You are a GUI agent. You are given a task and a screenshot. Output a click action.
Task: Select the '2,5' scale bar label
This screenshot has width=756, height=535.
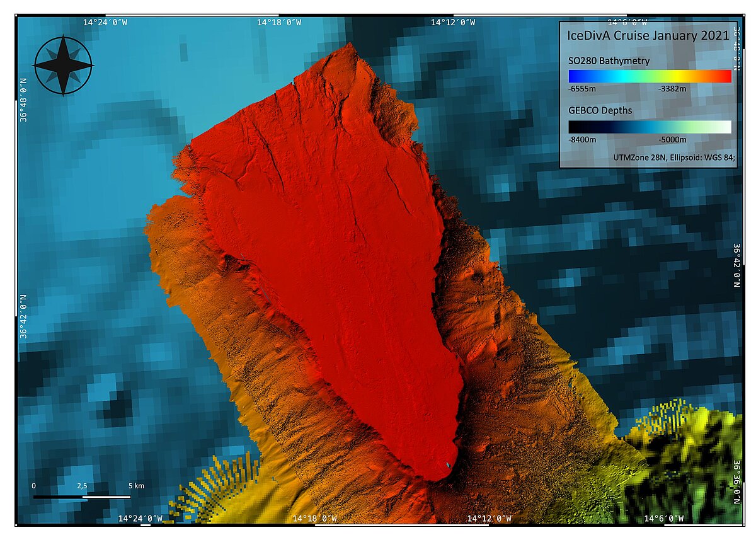[82, 486]
